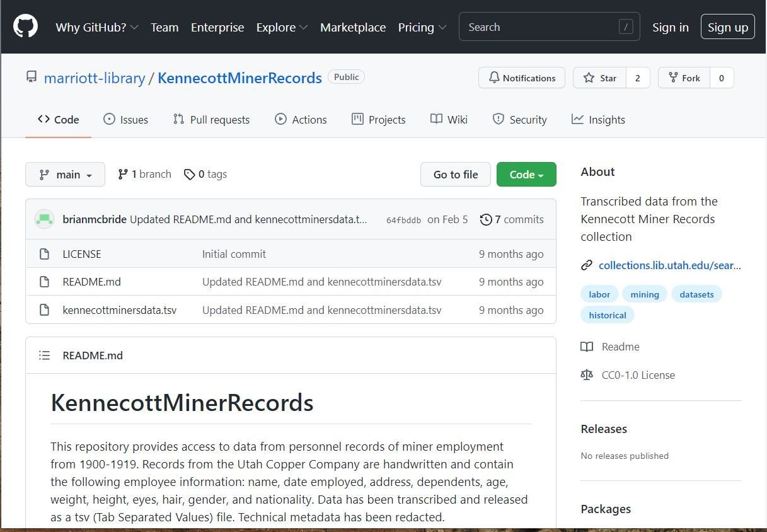Click the Public visibility badge
Image resolution: width=767 pixels, height=532 pixels.
pos(346,77)
